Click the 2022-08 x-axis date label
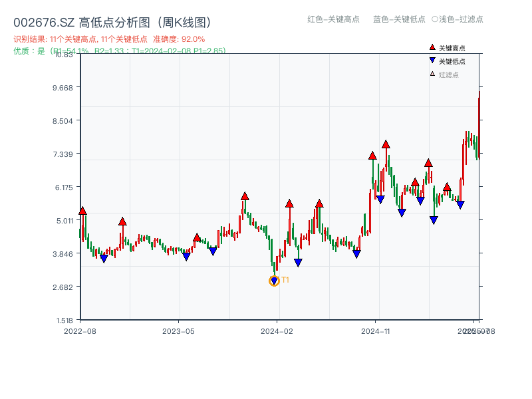The width and height of the screenshot is (532, 399). [x=80, y=331]
